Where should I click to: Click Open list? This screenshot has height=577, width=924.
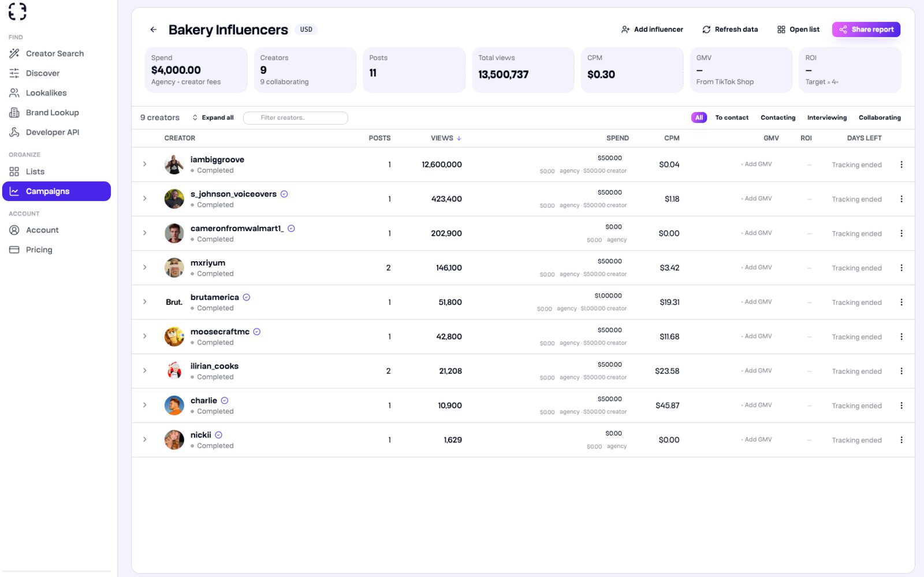point(798,29)
